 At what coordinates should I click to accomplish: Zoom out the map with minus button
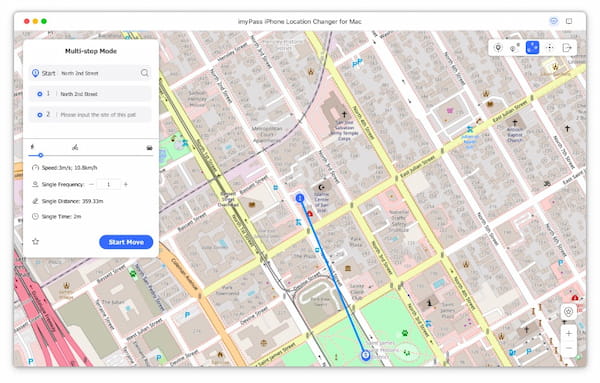pyautogui.click(x=569, y=349)
